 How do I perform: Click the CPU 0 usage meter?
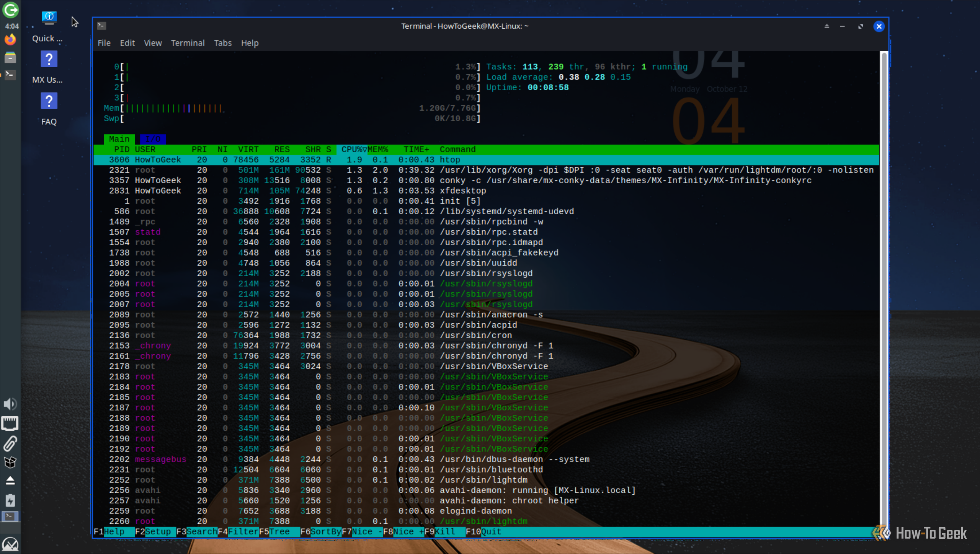tap(297, 67)
